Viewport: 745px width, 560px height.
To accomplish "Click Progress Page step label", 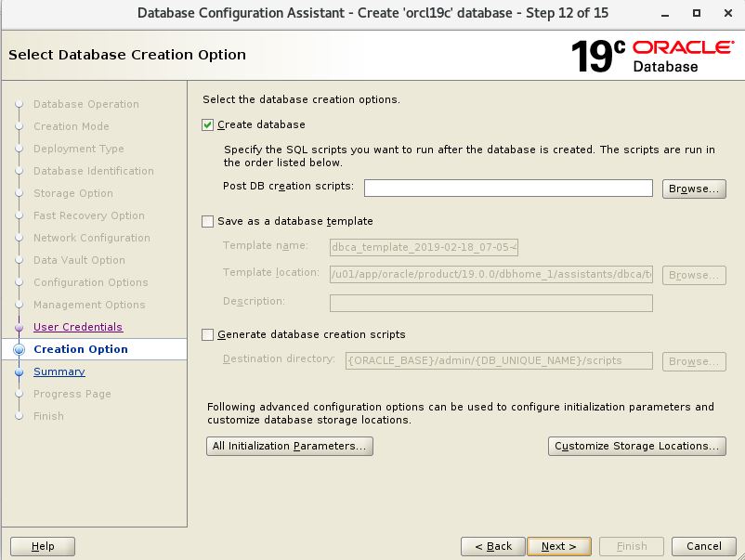I will pos(72,394).
